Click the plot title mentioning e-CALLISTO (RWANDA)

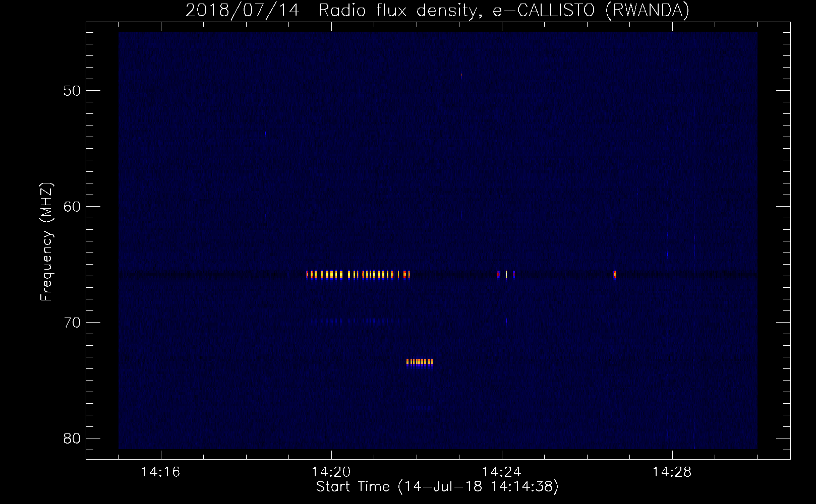(x=437, y=10)
